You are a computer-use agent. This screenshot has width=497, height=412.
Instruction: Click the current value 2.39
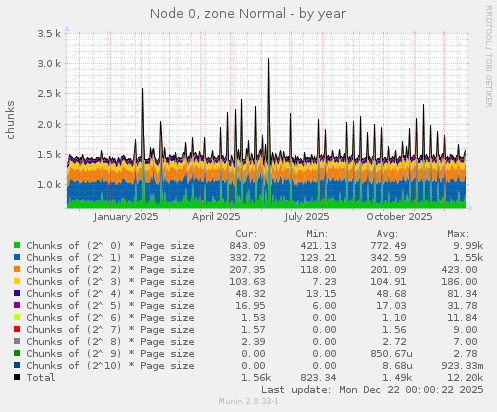253,342
